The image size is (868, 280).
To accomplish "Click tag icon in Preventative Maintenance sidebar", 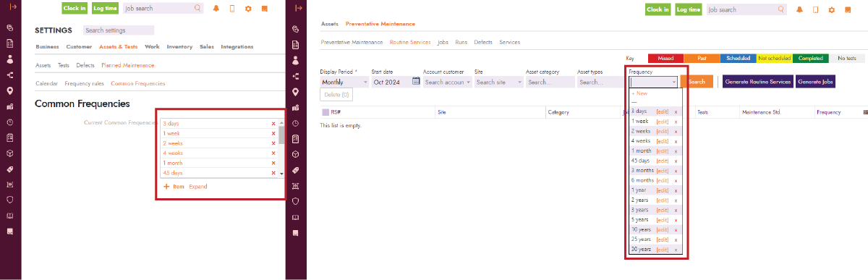I will 295,170.
